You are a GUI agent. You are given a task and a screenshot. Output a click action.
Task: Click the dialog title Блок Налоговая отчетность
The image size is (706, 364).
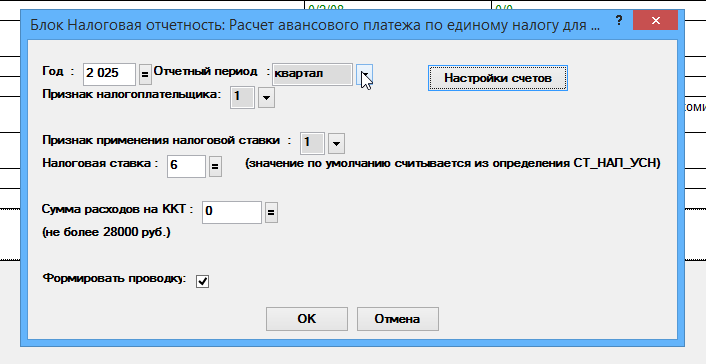click(315, 25)
